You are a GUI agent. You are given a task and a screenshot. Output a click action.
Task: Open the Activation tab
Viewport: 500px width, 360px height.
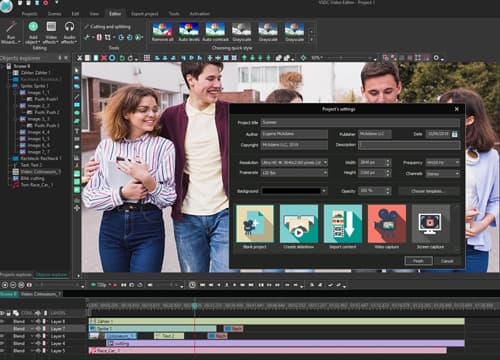[199, 14]
